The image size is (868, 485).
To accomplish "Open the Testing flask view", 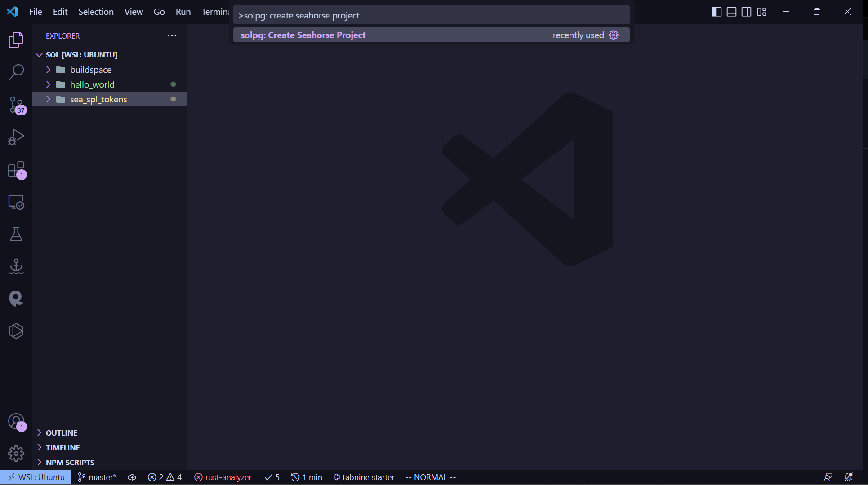I will (x=16, y=234).
